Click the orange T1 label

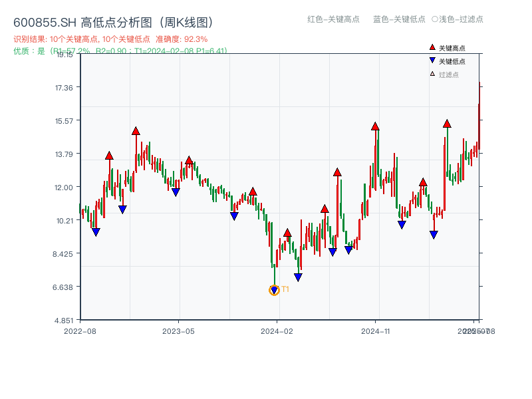point(285,289)
